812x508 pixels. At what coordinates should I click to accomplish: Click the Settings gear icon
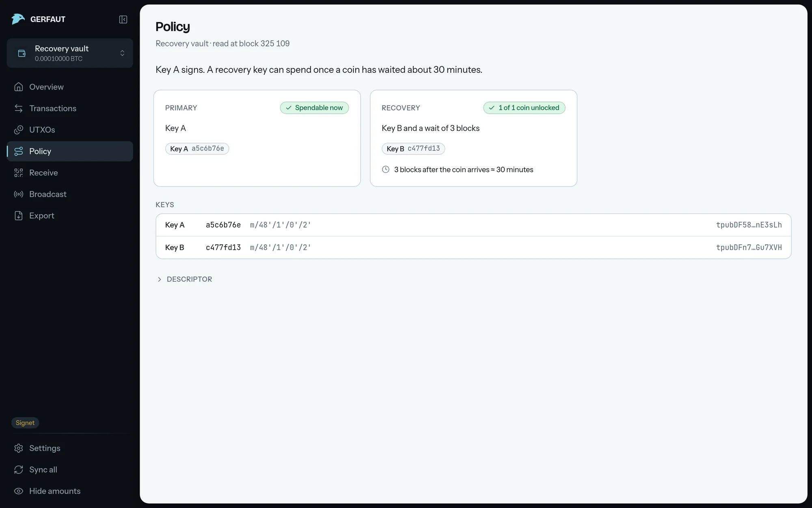click(19, 448)
